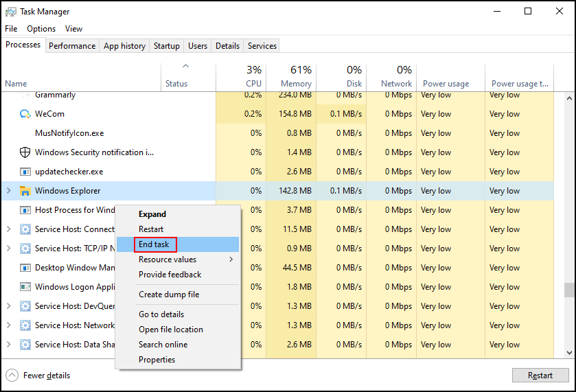
Task: Open the Resource values submenu arrow
Action: [x=231, y=260]
